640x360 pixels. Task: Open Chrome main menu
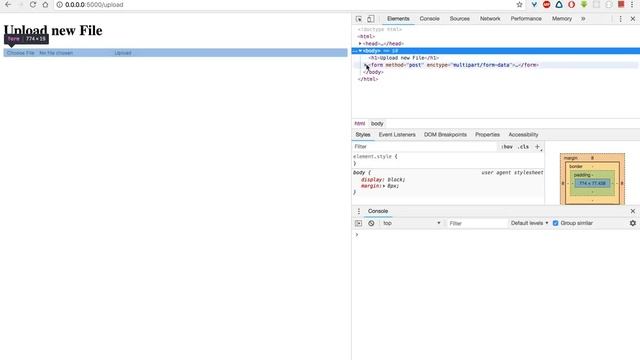point(632,4)
